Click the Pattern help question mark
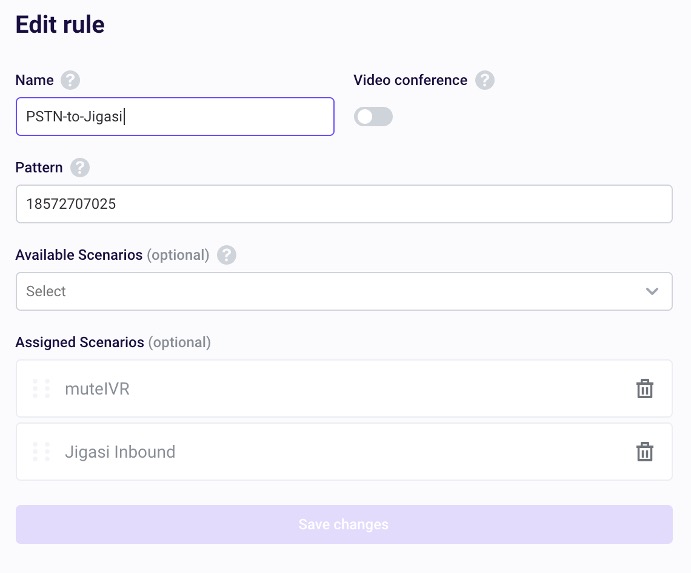Viewport: 691px width, 573px height. click(x=80, y=167)
